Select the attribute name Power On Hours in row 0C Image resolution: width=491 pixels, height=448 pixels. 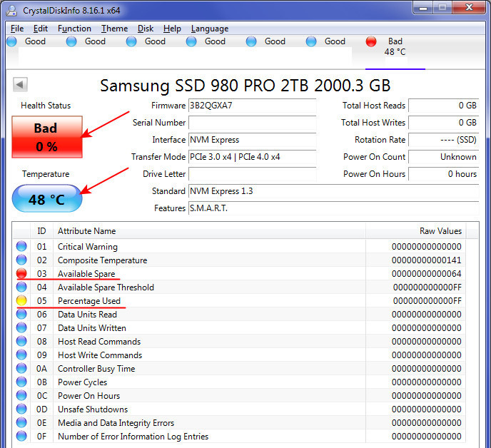coord(88,396)
